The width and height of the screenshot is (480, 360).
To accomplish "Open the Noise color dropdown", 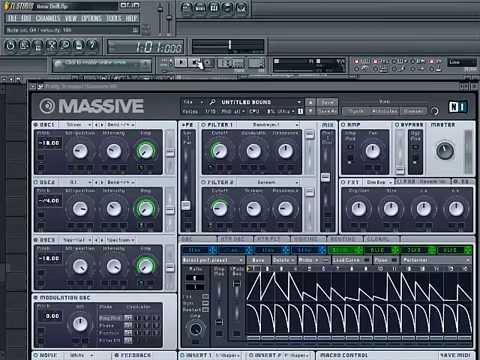I will [x=80, y=355].
